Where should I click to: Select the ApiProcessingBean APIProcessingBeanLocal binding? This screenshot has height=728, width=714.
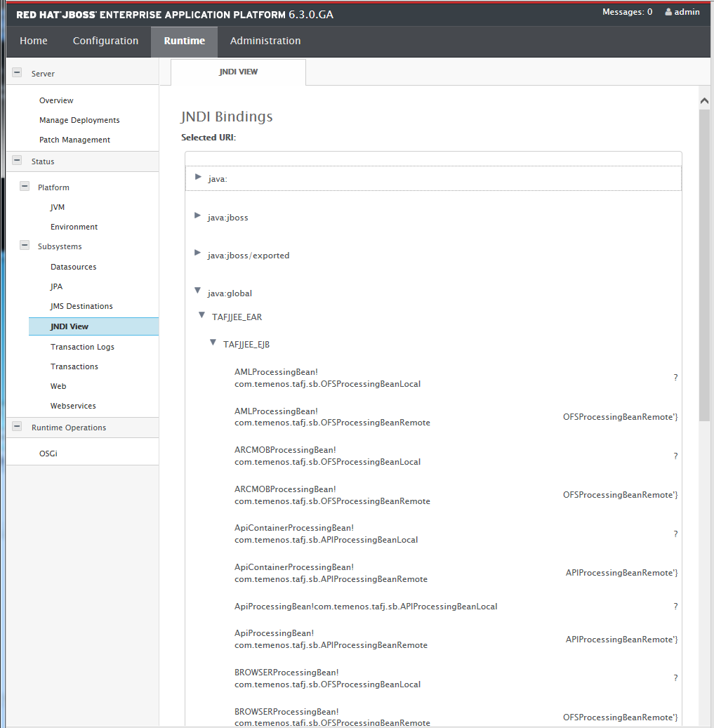click(x=366, y=606)
